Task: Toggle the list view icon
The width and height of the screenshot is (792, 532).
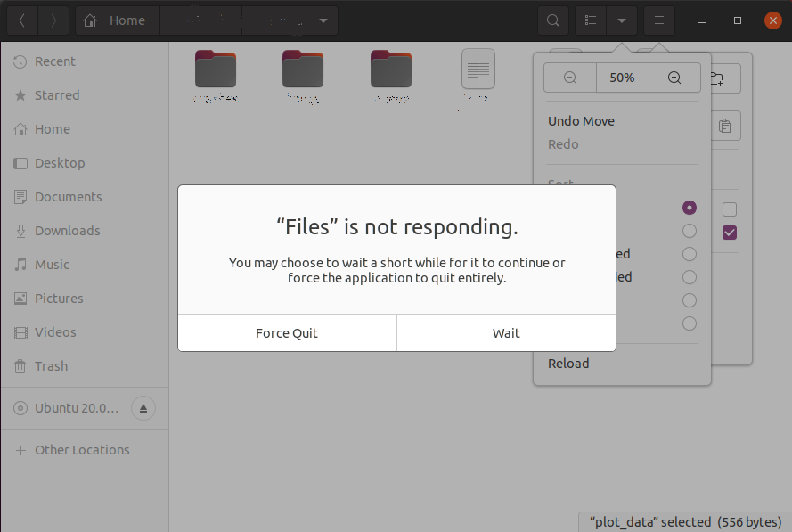Action: pos(591,20)
